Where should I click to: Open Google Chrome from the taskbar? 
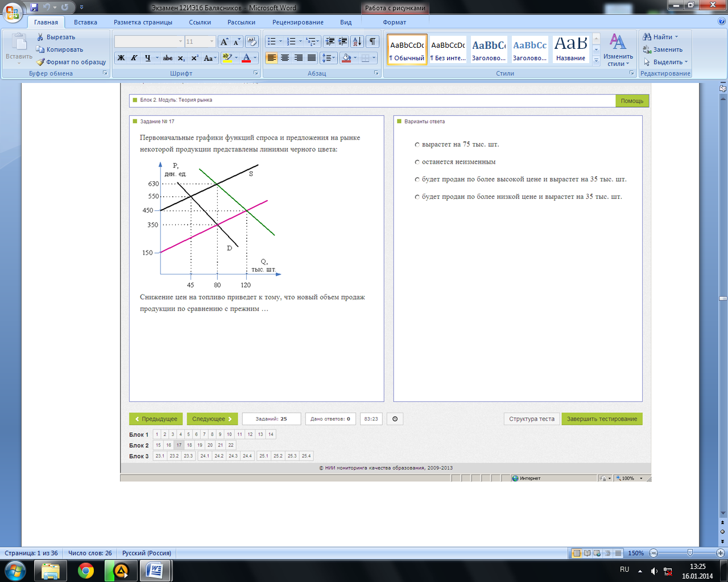click(x=86, y=571)
